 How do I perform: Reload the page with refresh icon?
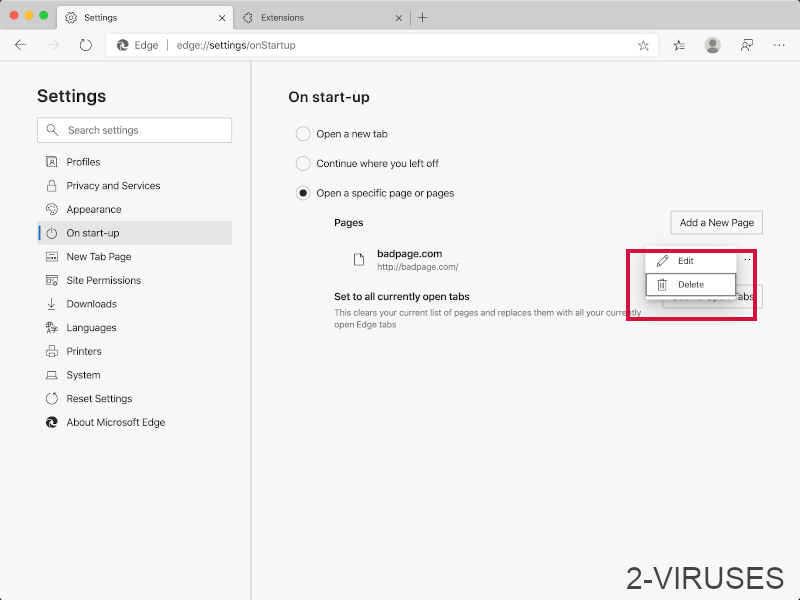pos(86,45)
